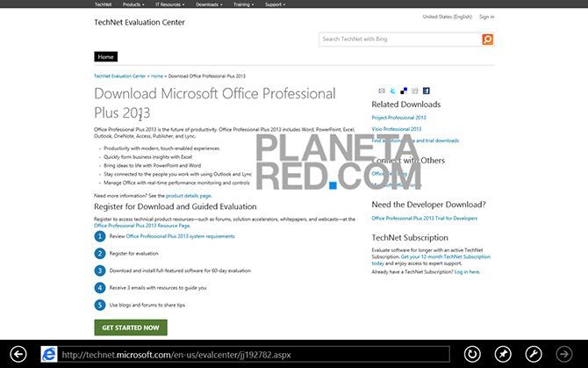
Task: Refresh the page with the reload icon
Action: tap(472, 354)
